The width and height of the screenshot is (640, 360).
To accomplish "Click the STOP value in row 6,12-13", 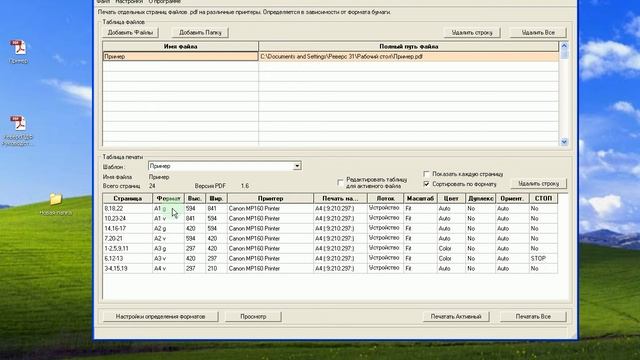I will [543, 258].
